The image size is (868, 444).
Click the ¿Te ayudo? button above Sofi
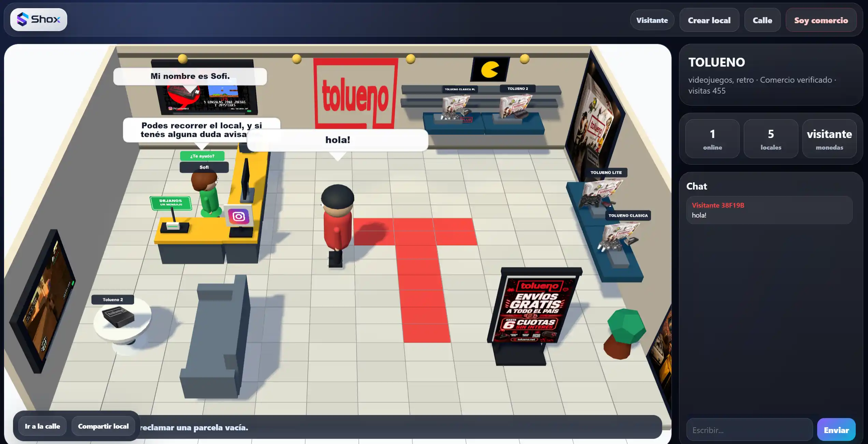coord(202,156)
